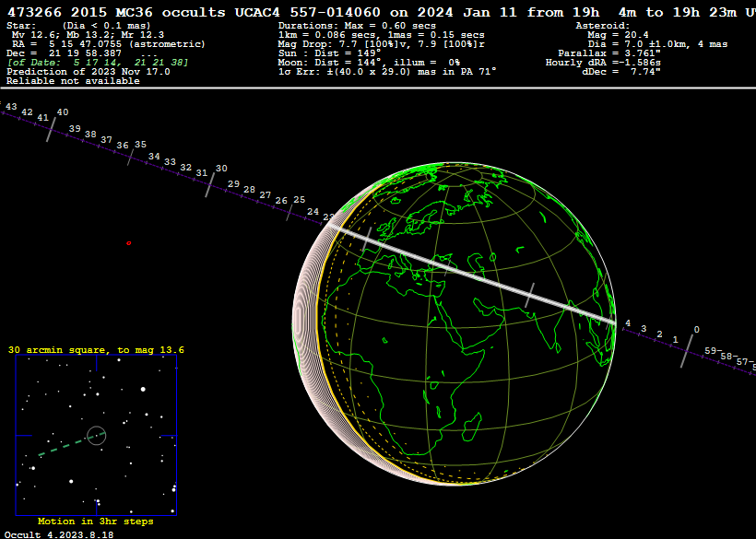The width and height of the screenshot is (756, 539).
Task: Select the green '[of Date: 5 17 14, 21 21 38]' line
Action: (x=98, y=63)
